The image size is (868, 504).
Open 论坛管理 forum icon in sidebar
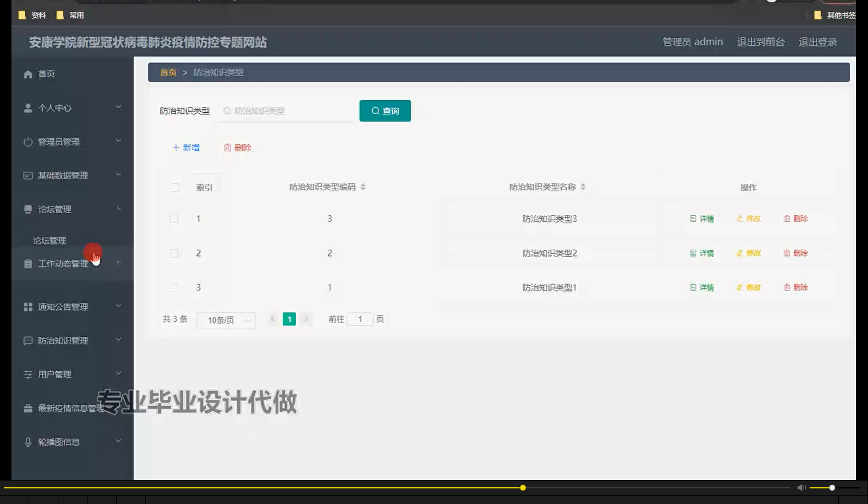point(27,208)
